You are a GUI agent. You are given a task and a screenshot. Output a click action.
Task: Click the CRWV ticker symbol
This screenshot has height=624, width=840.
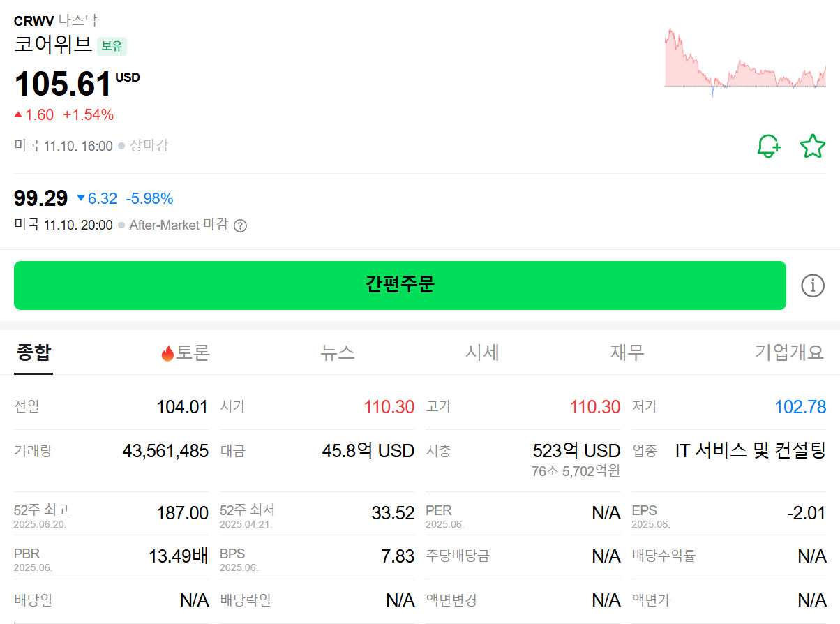pos(32,20)
